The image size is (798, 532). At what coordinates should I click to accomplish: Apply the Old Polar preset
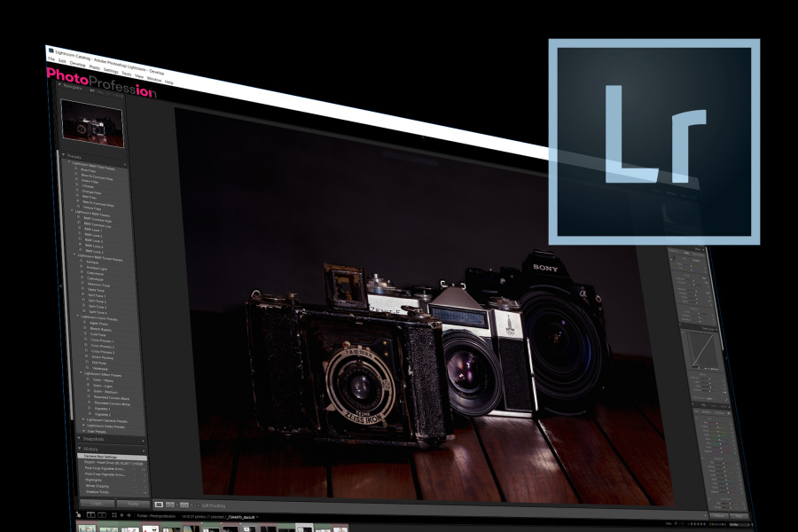pyautogui.click(x=99, y=363)
